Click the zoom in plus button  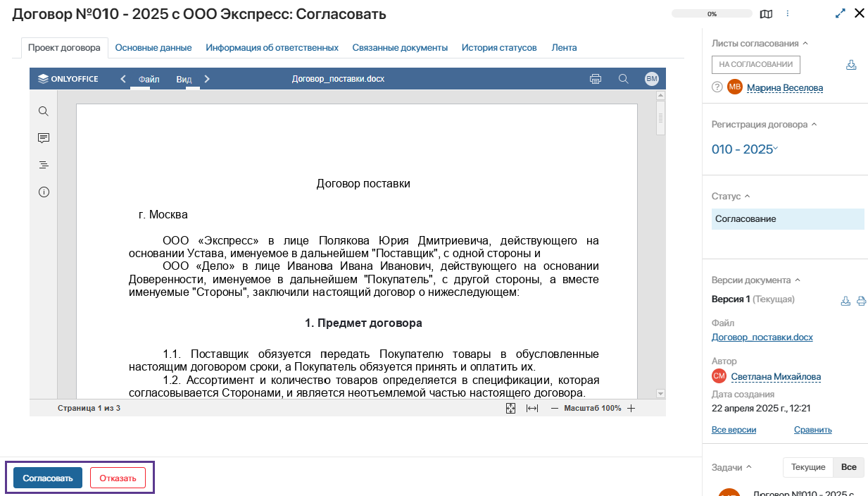point(631,409)
